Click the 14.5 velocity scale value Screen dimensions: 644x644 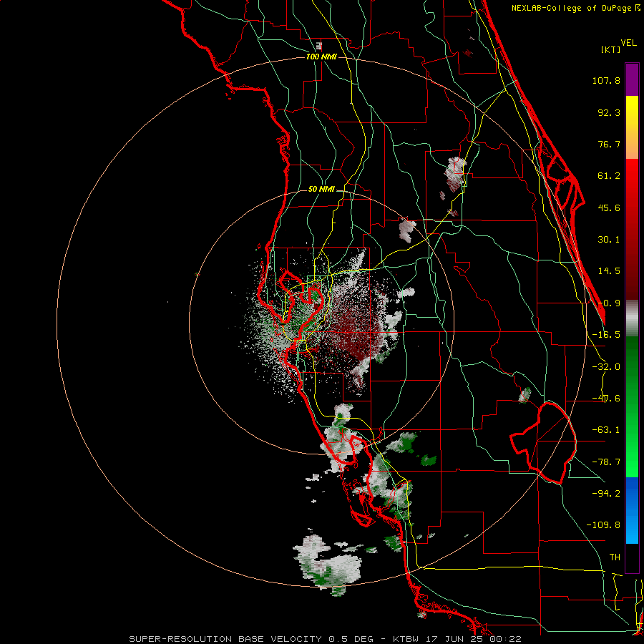click(609, 271)
